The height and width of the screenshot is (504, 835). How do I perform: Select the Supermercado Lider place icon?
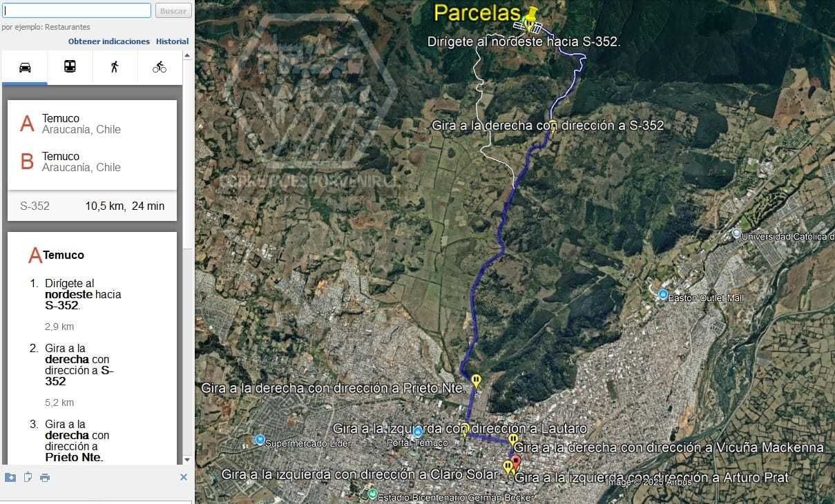(260, 439)
